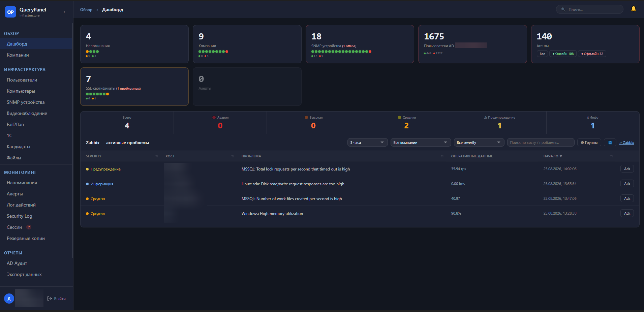Viewport: 644px width, 312px height.
Task: Click the host/problem search input
Action: 541,143
